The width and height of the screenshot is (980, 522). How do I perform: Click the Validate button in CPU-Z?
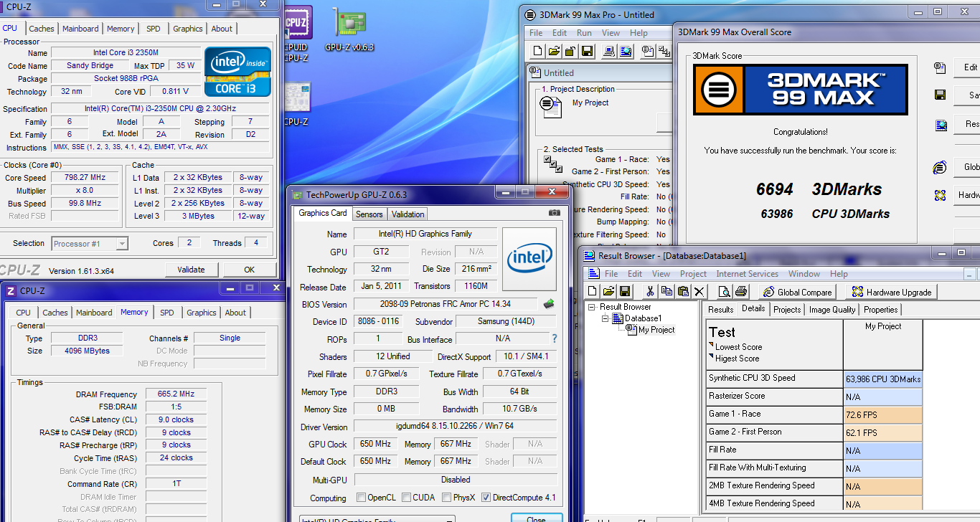191,270
